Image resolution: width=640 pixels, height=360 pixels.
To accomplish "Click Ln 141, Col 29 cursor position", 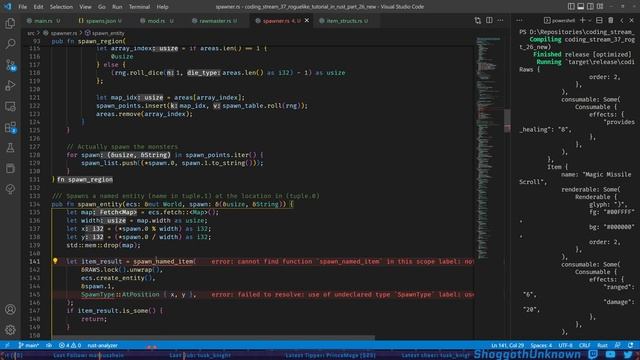I will tap(507, 345).
